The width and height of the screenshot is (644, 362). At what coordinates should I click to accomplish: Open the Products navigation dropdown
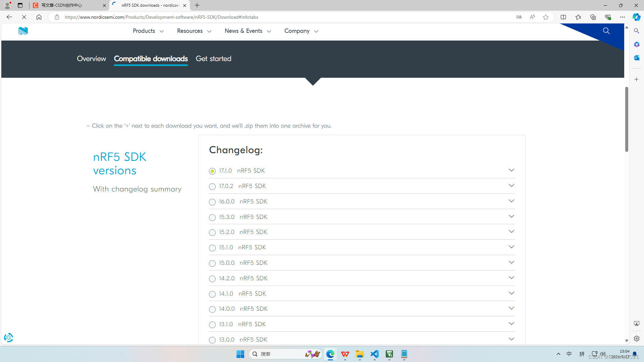pos(148,31)
